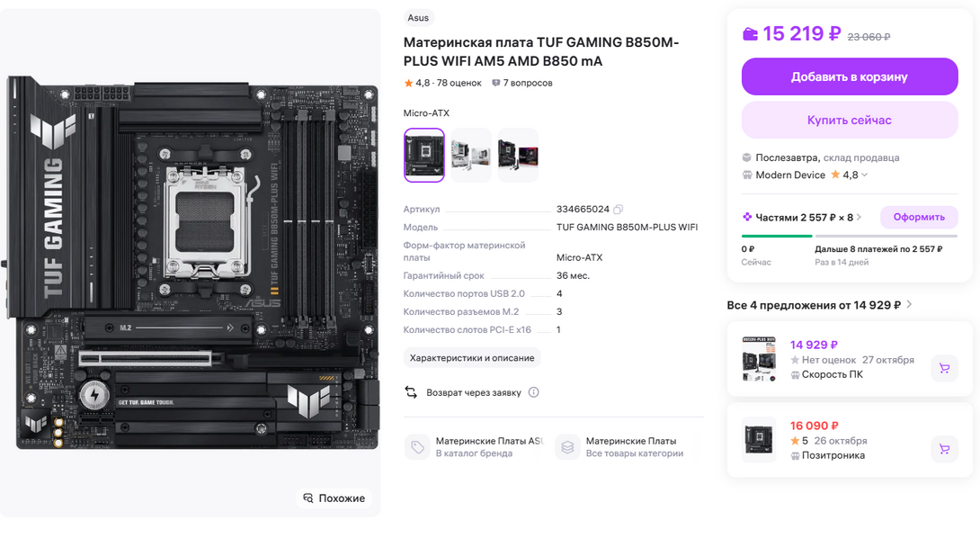The image size is (980, 538).
Task: Select the first black motherboard thumbnail
Action: click(x=423, y=155)
